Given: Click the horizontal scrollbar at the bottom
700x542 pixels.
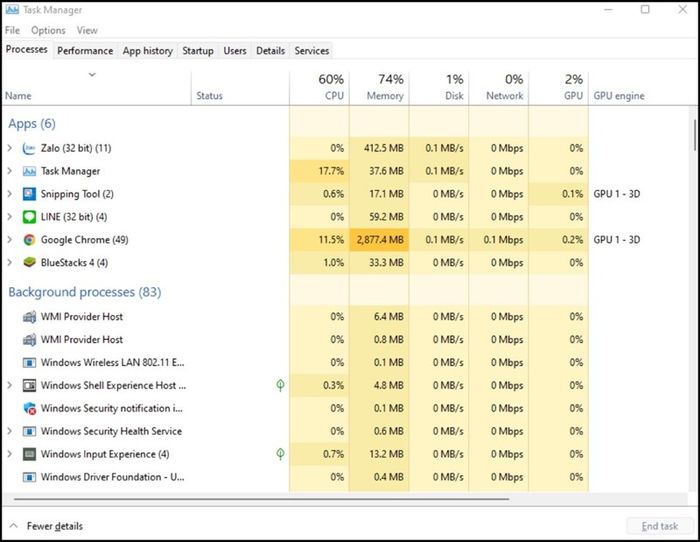Looking at the screenshot, I should pyautogui.click(x=261, y=499).
